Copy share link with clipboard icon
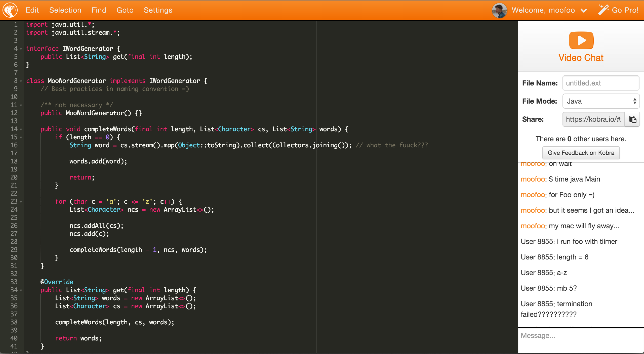The image size is (644, 354). click(632, 119)
